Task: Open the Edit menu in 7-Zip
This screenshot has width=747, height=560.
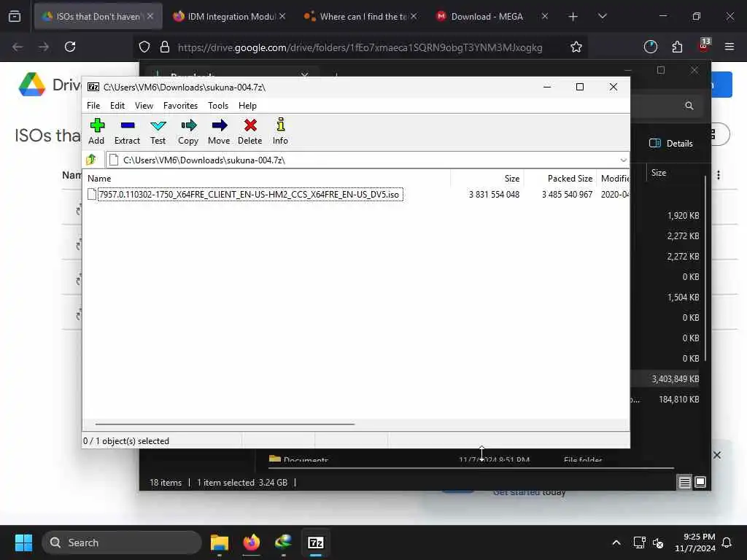Action: click(117, 106)
